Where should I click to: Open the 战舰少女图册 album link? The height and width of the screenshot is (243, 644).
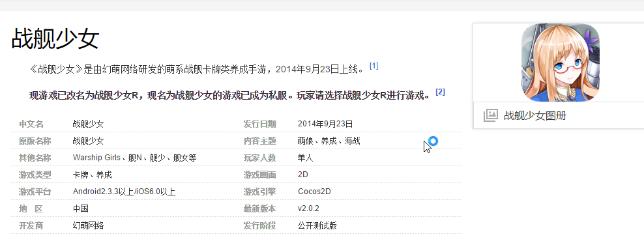(534, 116)
